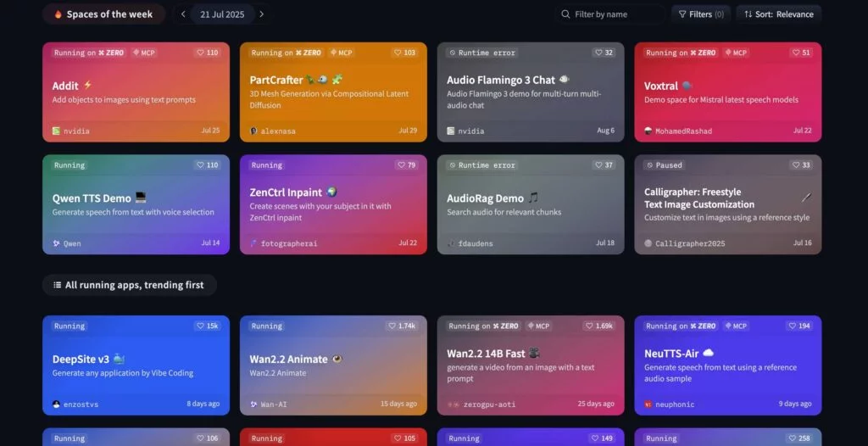868x446 pixels.
Task: Click the nvidia avatar on the Addit card
Action: (x=56, y=131)
